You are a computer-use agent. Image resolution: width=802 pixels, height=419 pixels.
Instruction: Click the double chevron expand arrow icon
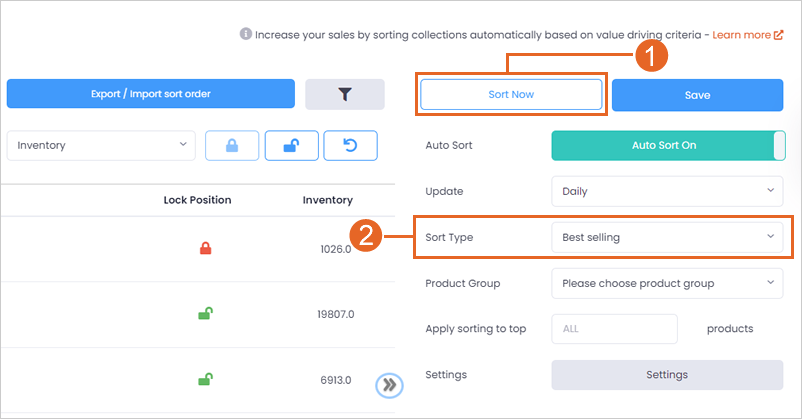click(x=390, y=385)
